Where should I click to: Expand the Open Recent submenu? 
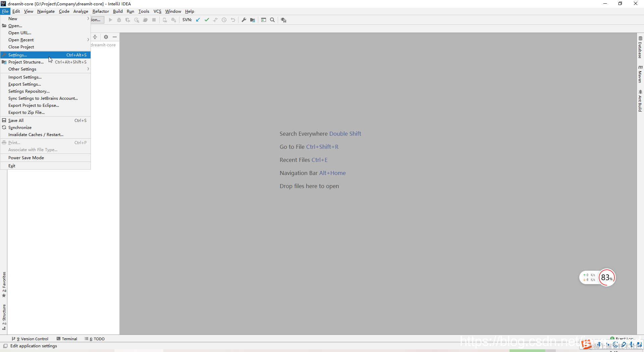point(46,40)
